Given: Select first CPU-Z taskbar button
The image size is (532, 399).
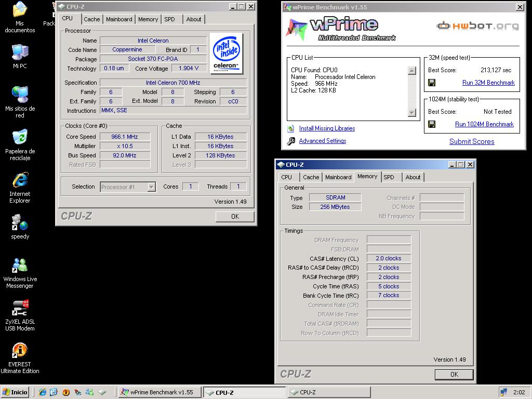Looking at the screenshot, I should coord(244,392).
